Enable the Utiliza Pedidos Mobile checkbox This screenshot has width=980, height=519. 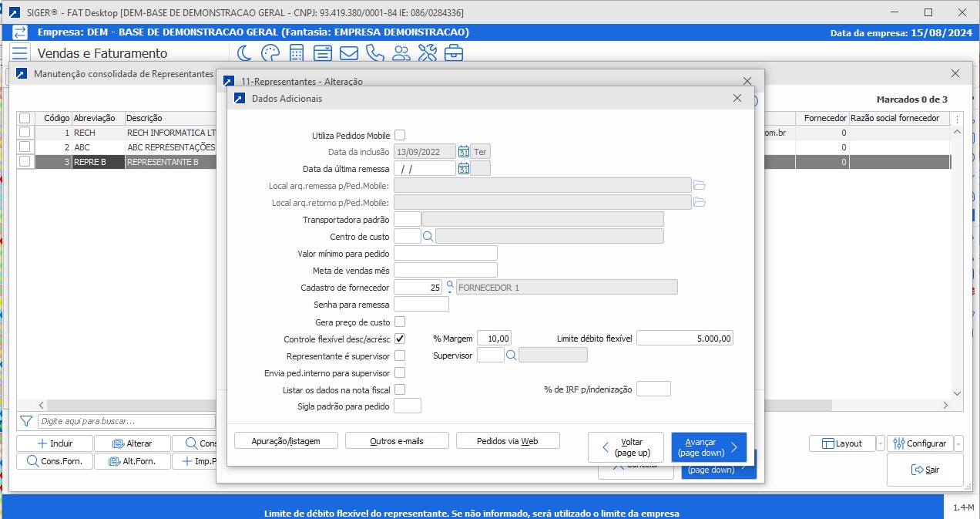point(400,135)
